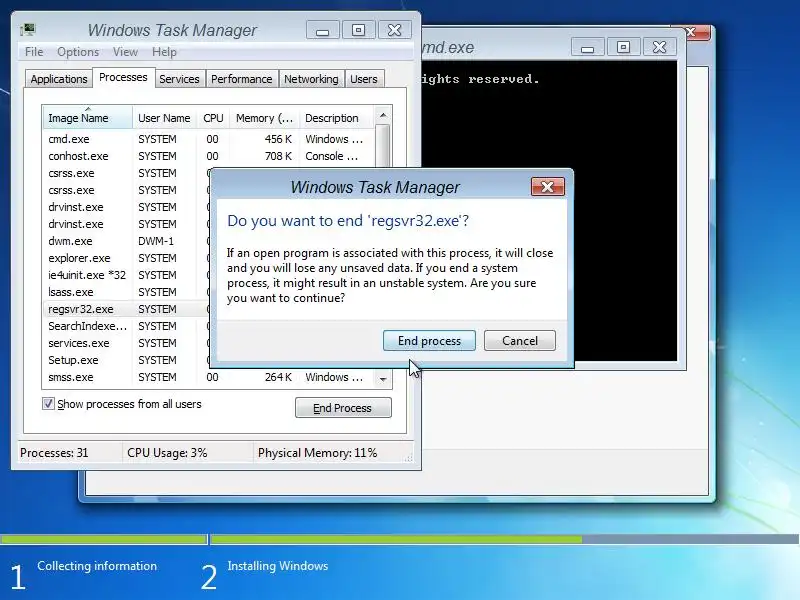The image size is (800, 600).
Task: Click the Collecting information progress bar
Action: coord(104,539)
